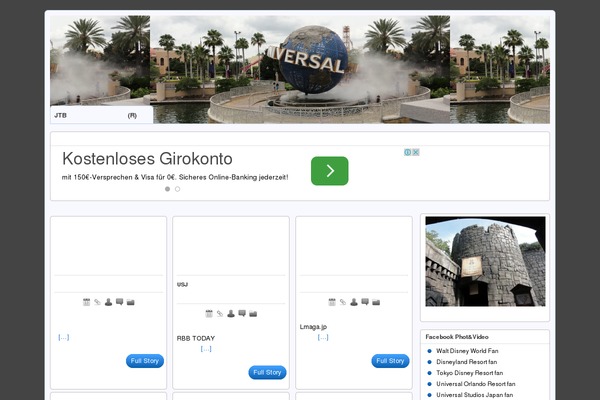Click the Universal globe header banner image
600x400 pixels.
pos(300,69)
